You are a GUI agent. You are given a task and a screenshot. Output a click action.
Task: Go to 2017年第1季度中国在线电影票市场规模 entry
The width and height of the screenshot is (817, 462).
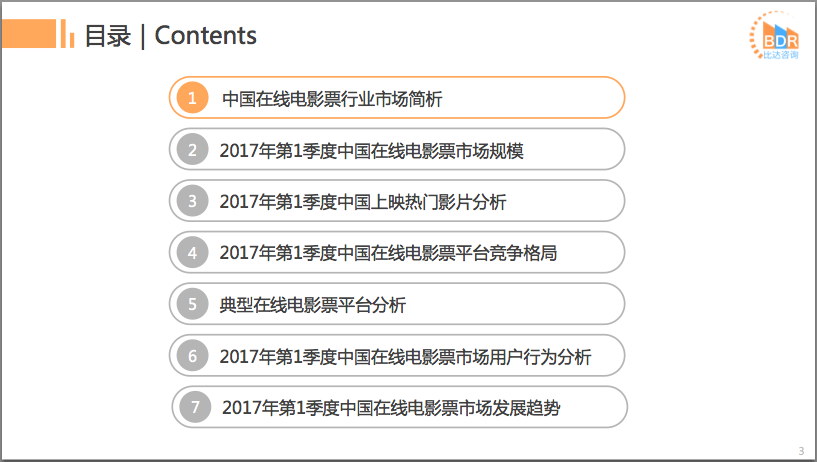point(372,151)
